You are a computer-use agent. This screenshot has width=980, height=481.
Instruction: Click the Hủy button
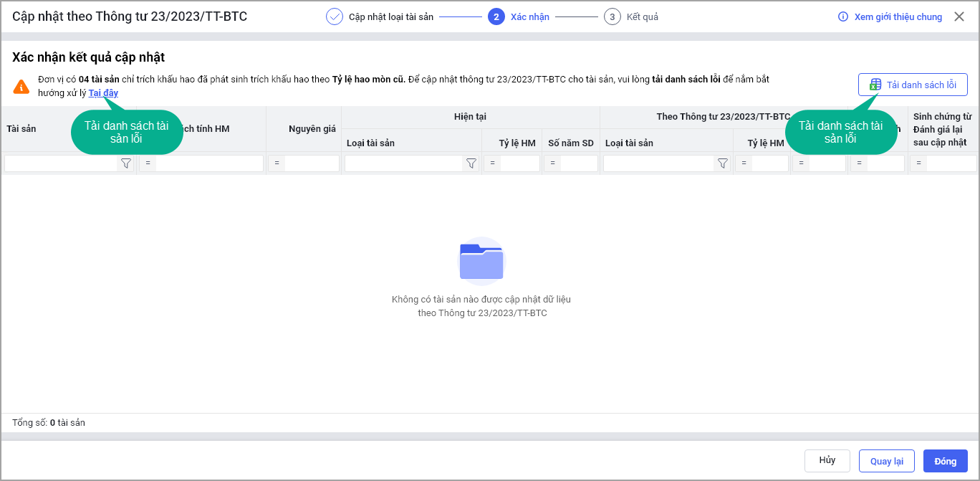[x=827, y=460]
